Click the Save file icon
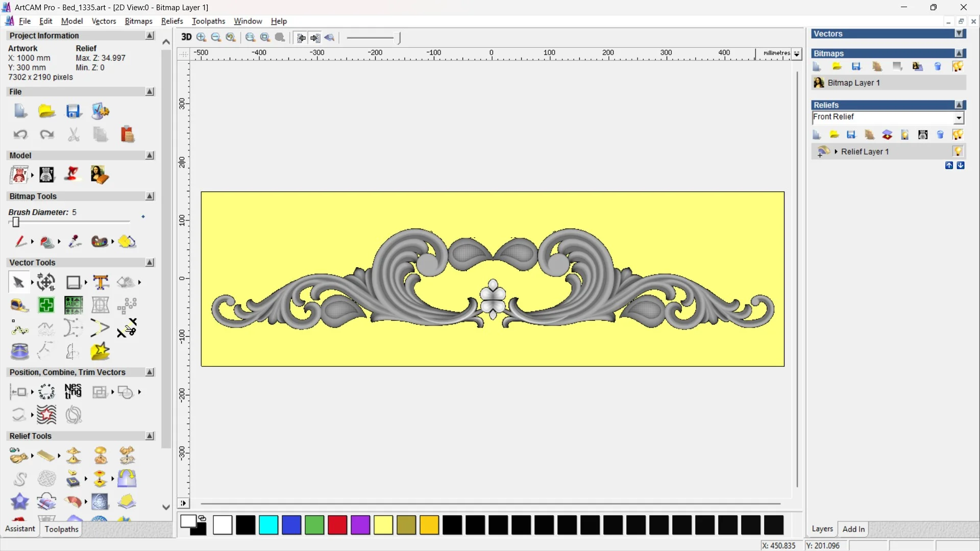 [x=73, y=111]
